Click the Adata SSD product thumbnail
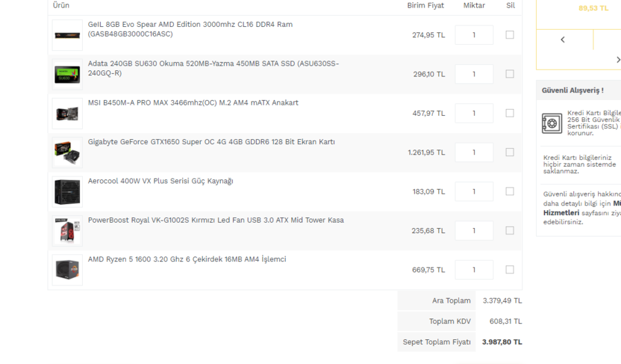 coord(67,74)
